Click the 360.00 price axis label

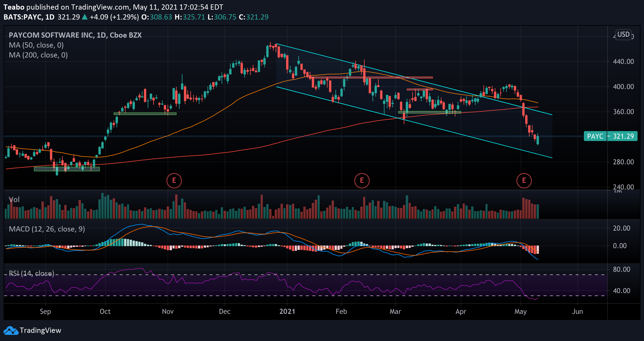click(623, 112)
